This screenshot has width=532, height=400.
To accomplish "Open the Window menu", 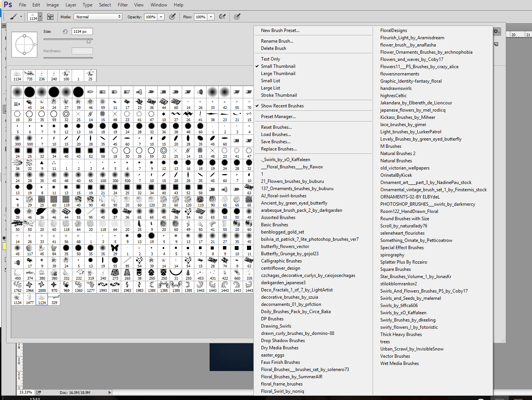I will click(x=159, y=5).
